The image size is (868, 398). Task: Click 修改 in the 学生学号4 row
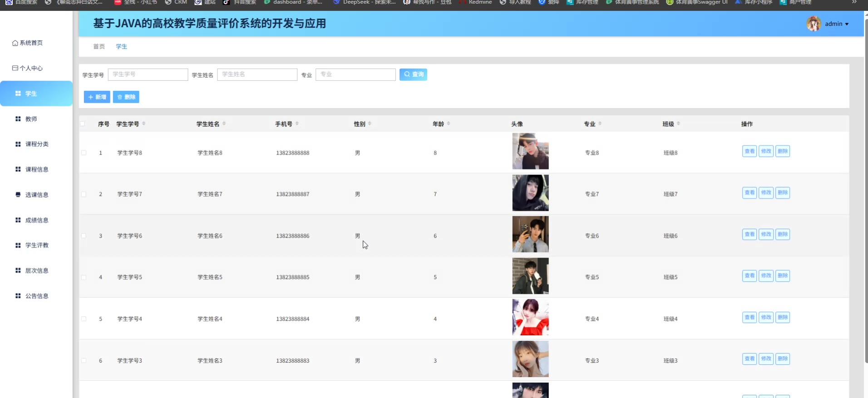[766, 318]
